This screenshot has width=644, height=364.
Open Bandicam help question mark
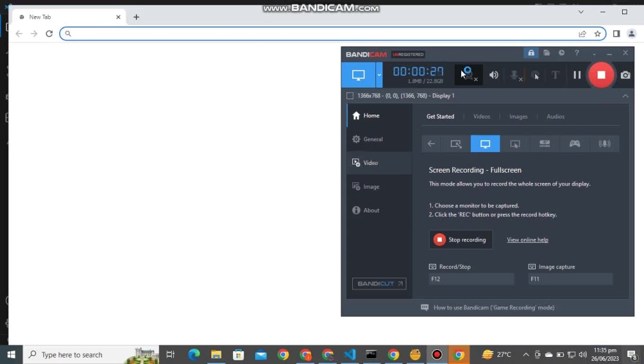[x=576, y=53]
